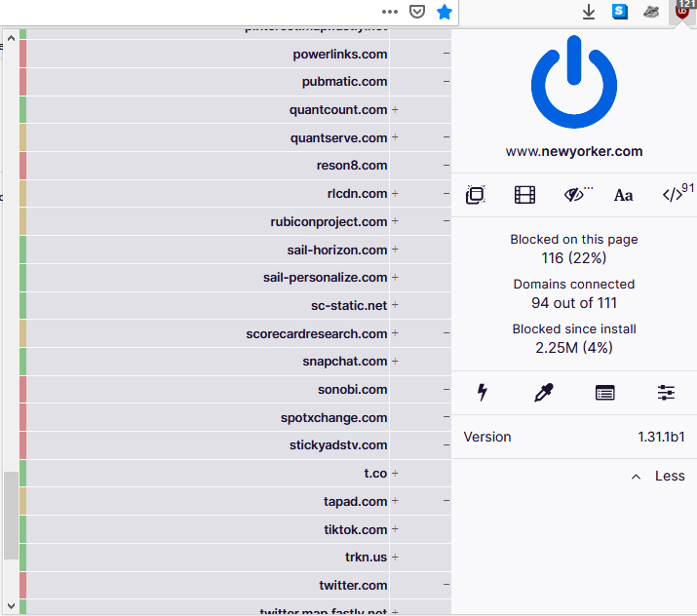Select quantcount.com domain row
697x616 pixels.
pos(235,110)
